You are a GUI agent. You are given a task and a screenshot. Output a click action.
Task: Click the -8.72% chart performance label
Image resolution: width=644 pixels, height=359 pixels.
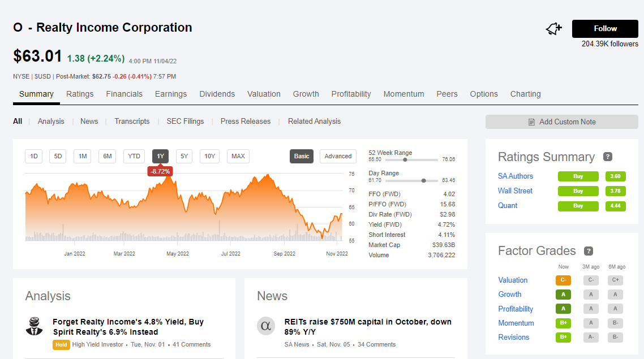click(x=160, y=171)
